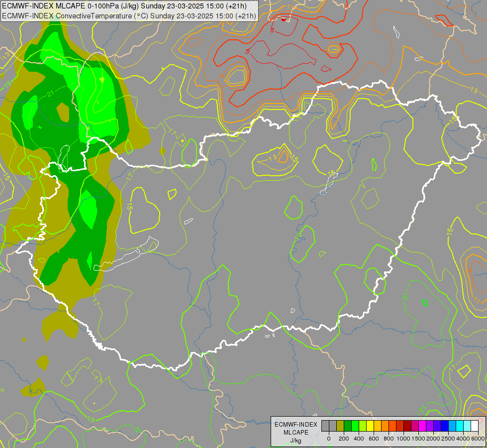Image resolution: width=487 pixels, height=448 pixels.
Task: Click the legend value label 400
Action: point(359,439)
